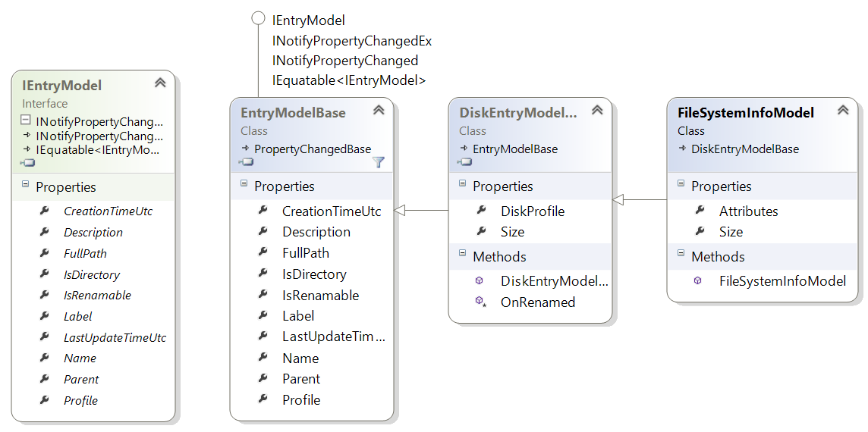Select INotifyPropertyChanged in the lollipop label
The image size is (868, 432).
coord(345,61)
